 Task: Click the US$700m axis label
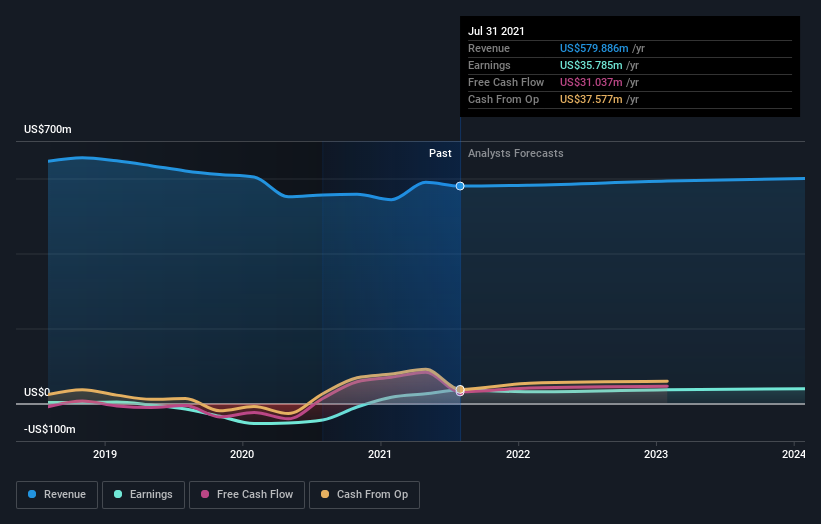[x=48, y=129]
